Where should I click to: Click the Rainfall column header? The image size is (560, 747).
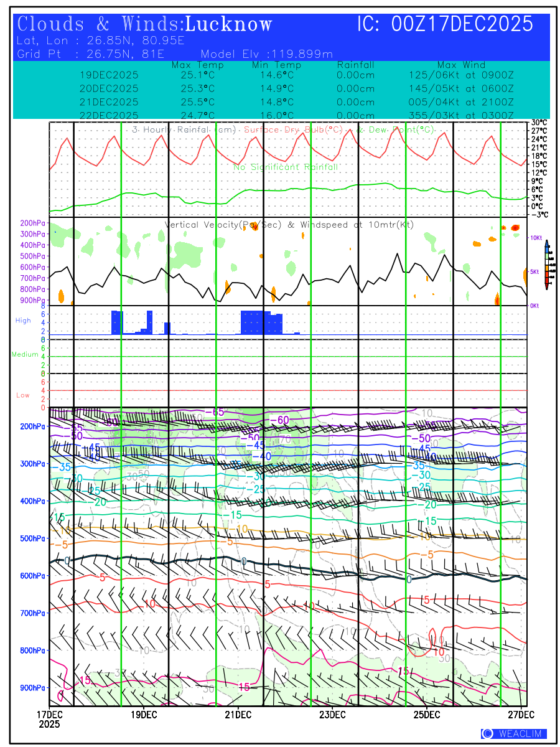pos(355,65)
